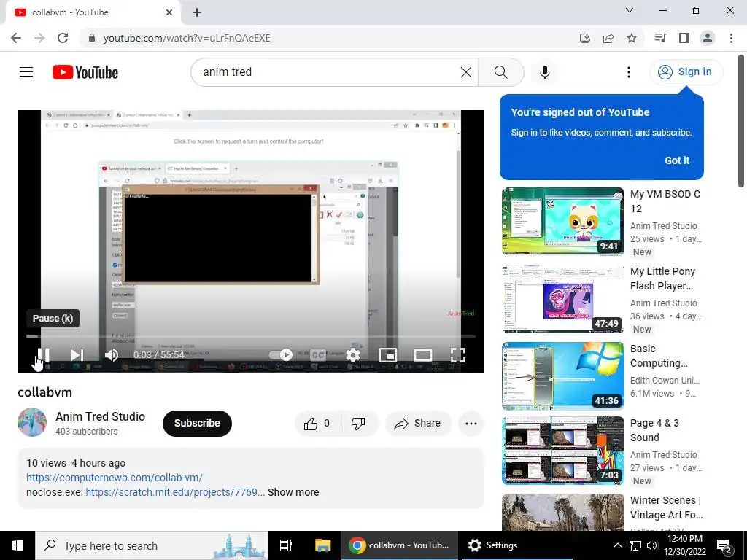747x560 pixels.
Task: Open a new Chrome tab
Action: coord(197,12)
